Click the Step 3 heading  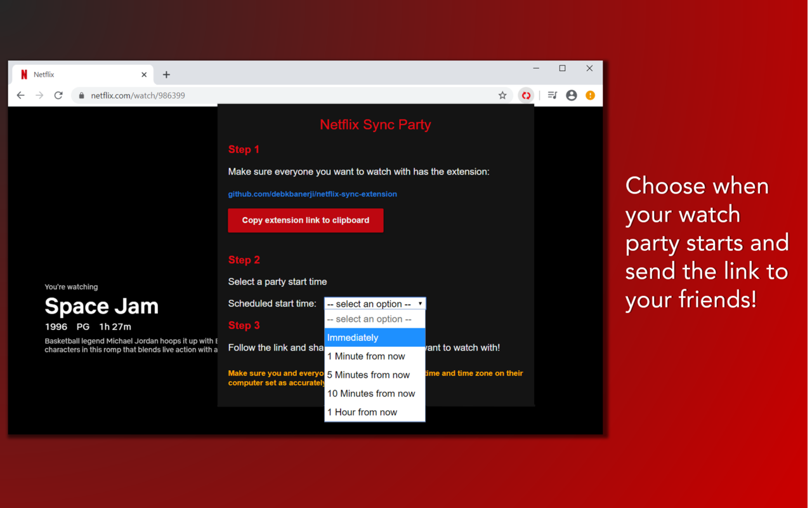(244, 325)
